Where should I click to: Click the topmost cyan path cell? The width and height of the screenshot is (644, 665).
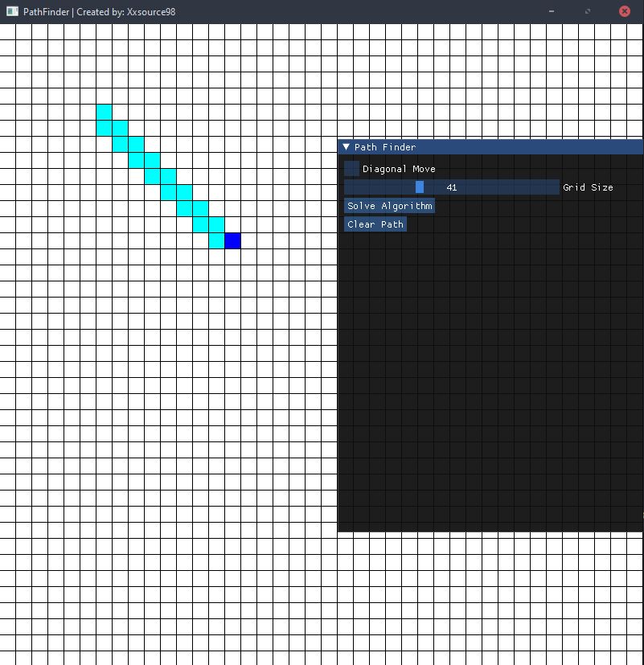(x=105, y=113)
